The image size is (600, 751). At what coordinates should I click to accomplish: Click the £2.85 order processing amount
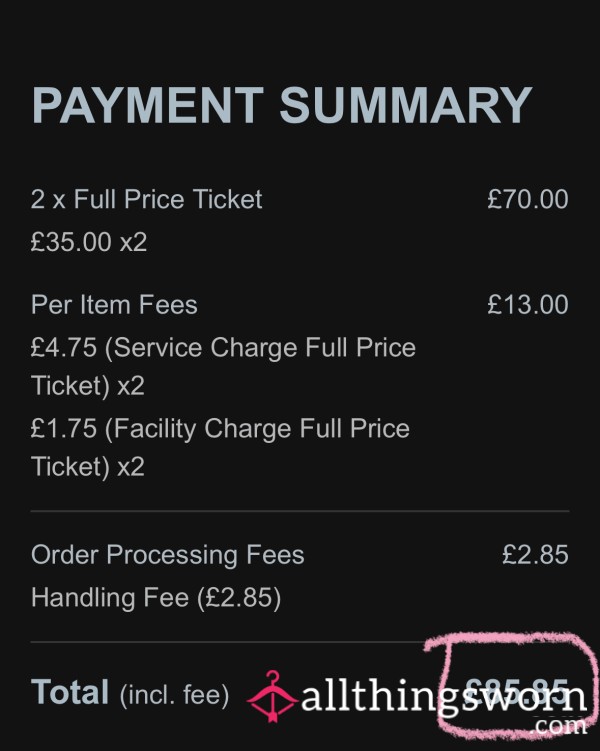click(x=535, y=555)
